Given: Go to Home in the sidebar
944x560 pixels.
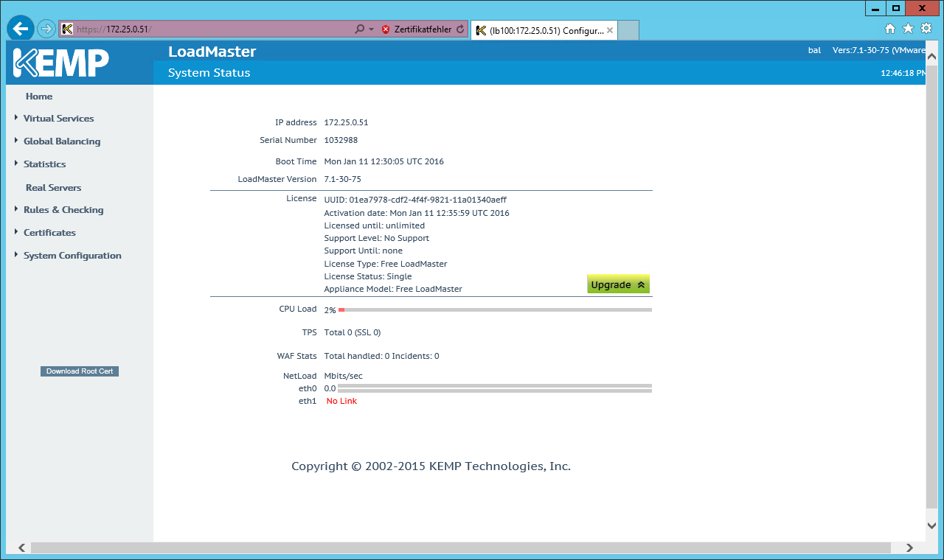Looking at the screenshot, I should pyautogui.click(x=39, y=97).
